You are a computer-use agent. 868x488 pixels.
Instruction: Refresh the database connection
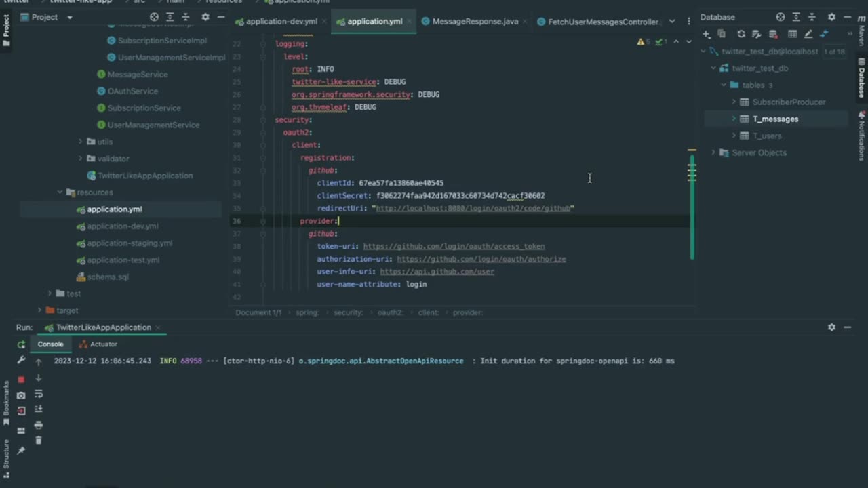741,34
